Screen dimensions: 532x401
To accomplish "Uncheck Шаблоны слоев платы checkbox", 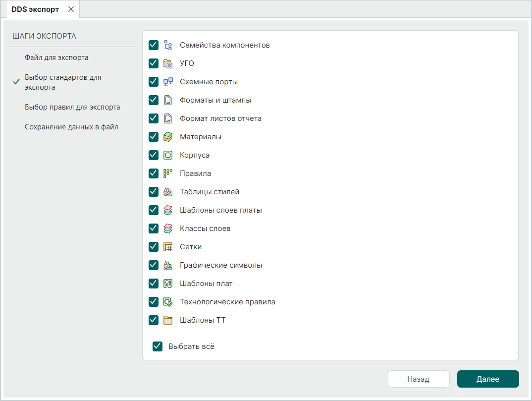I will 154,210.
